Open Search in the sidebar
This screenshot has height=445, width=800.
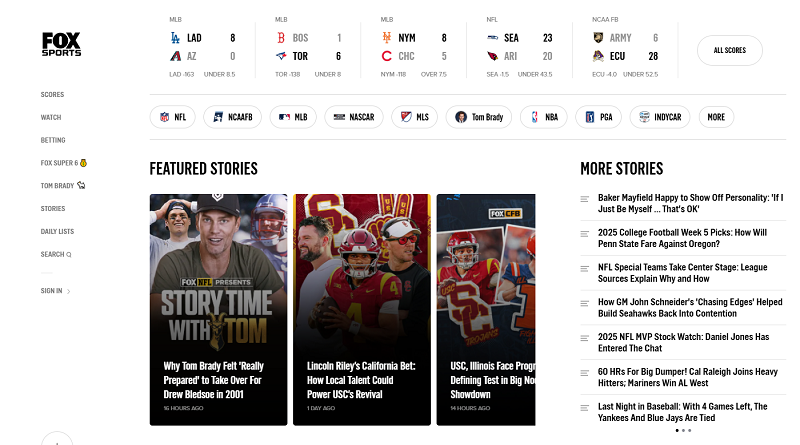55,254
